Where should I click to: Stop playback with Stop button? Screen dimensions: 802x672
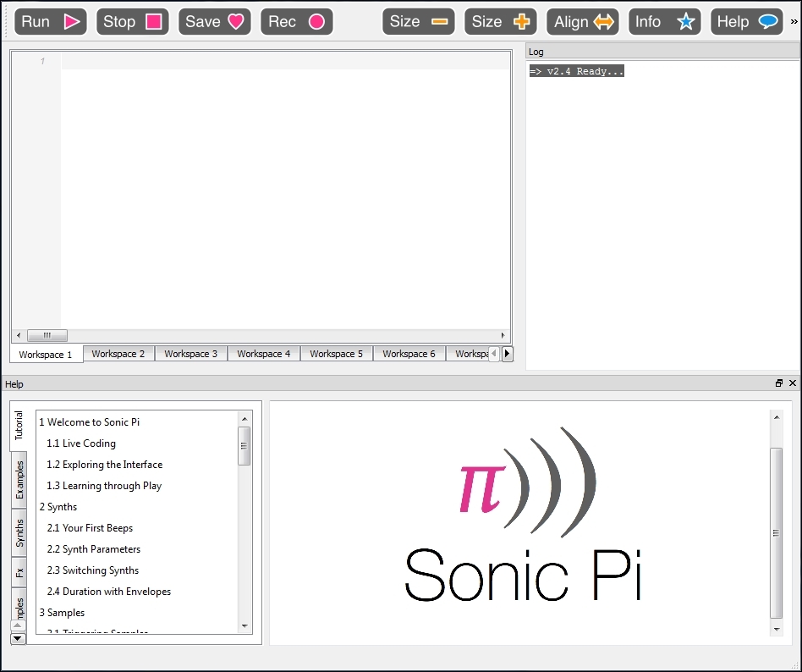coord(133,21)
